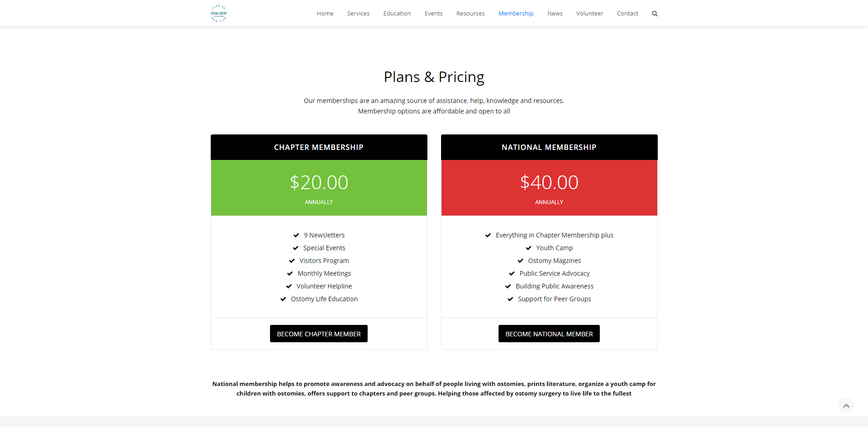
Task: Click the Chapter Membership black header
Action: pos(319,147)
